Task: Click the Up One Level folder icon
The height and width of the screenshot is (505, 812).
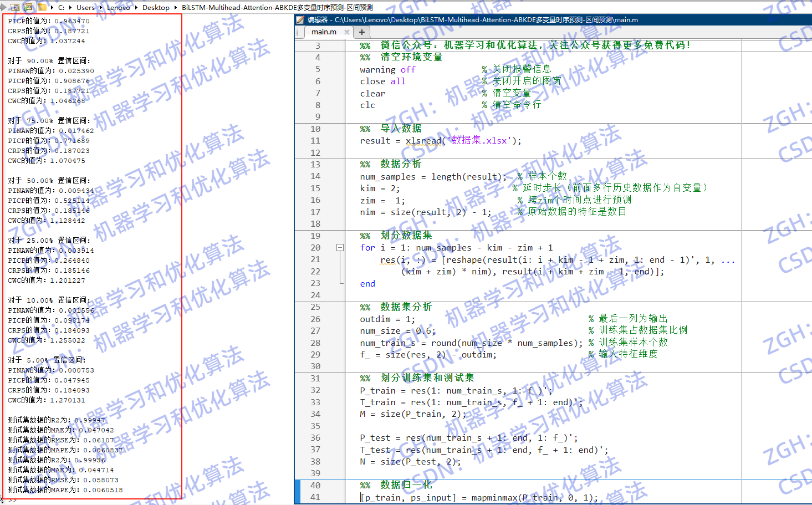Action: point(14,8)
